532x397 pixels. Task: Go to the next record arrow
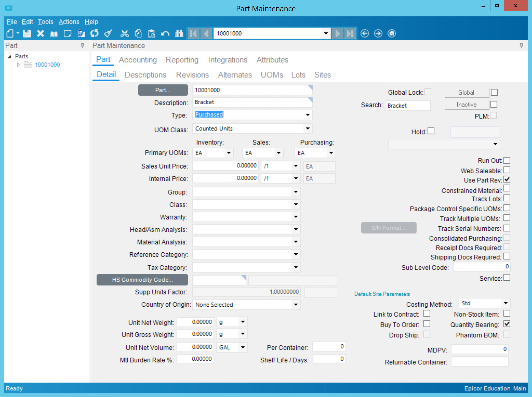pyautogui.click(x=337, y=33)
